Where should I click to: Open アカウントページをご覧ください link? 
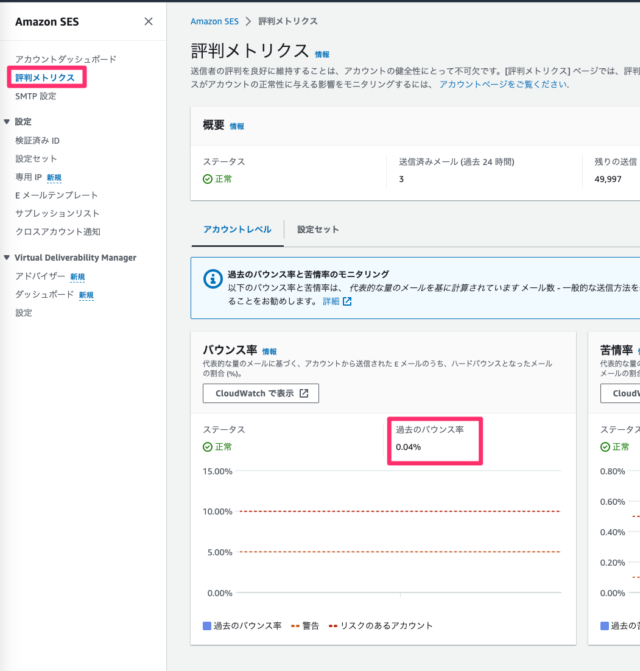[504, 84]
